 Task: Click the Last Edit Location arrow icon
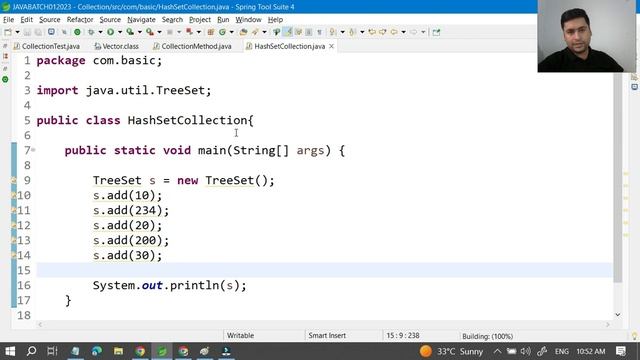point(372,32)
